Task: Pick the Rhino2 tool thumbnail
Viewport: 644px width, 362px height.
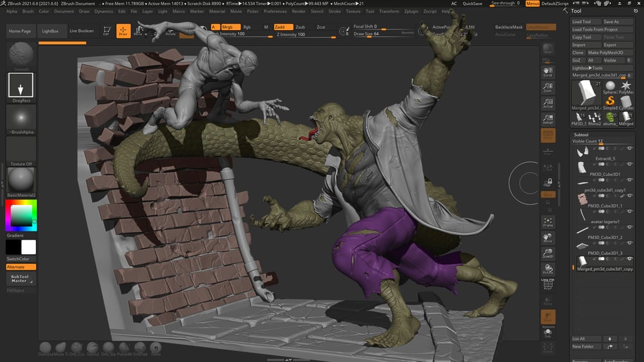Action: tap(594, 119)
